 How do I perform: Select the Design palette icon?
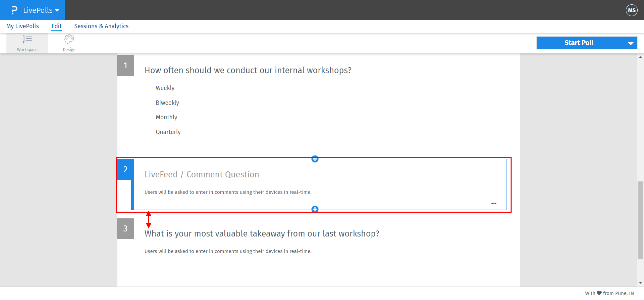69,43
